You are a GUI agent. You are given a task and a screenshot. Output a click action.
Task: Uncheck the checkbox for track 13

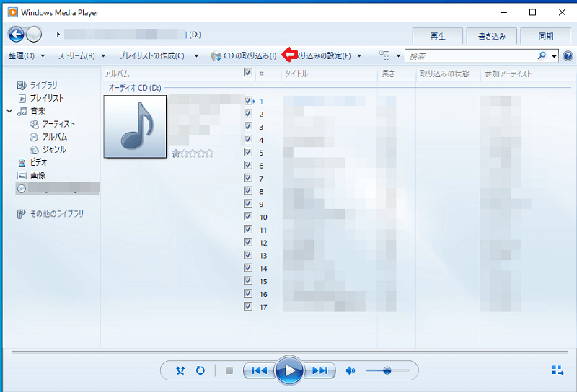coord(248,255)
